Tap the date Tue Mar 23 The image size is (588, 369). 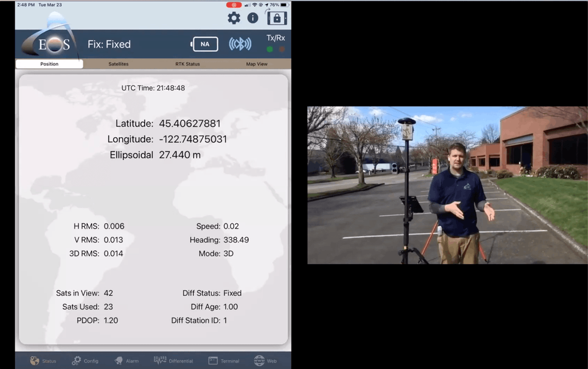pyautogui.click(x=50, y=5)
